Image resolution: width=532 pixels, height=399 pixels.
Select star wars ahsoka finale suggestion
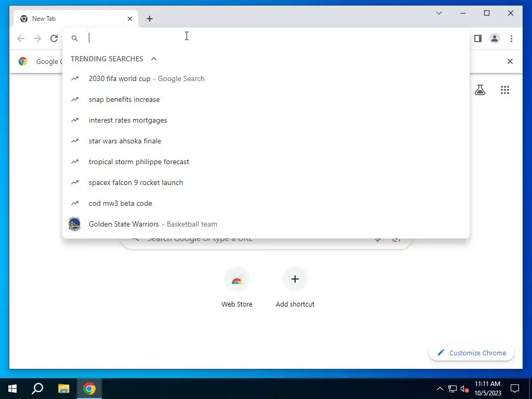pos(266,141)
